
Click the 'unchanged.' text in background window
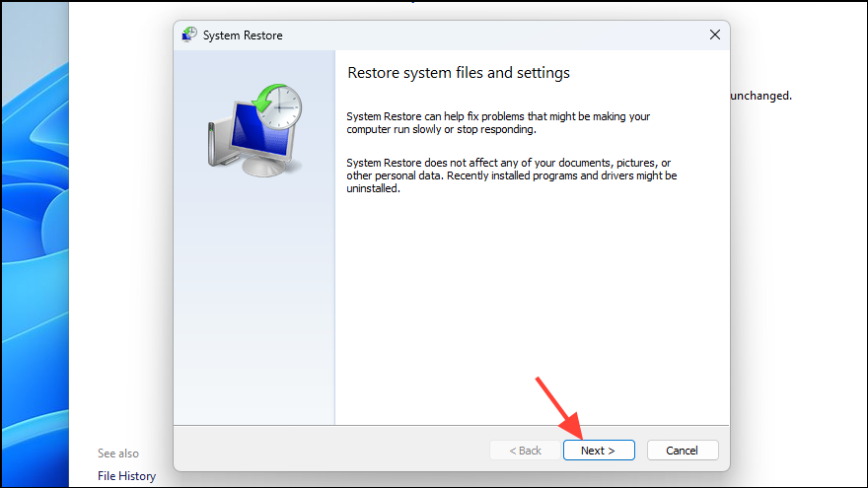[761, 96]
